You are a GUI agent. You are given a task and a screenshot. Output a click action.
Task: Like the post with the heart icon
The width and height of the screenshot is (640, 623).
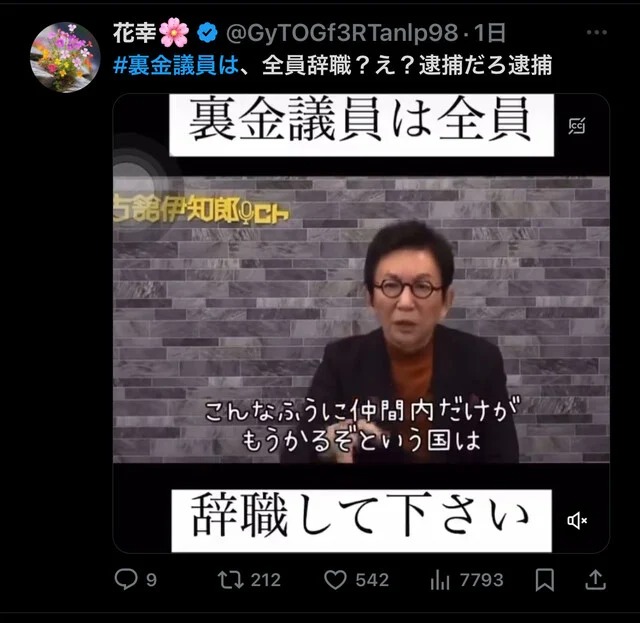335,580
